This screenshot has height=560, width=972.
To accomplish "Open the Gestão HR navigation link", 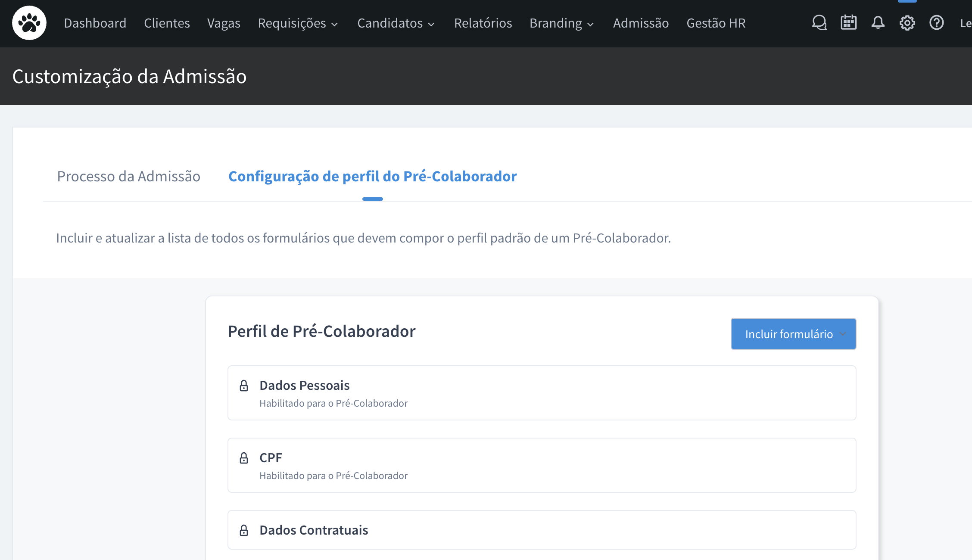I will [x=716, y=23].
